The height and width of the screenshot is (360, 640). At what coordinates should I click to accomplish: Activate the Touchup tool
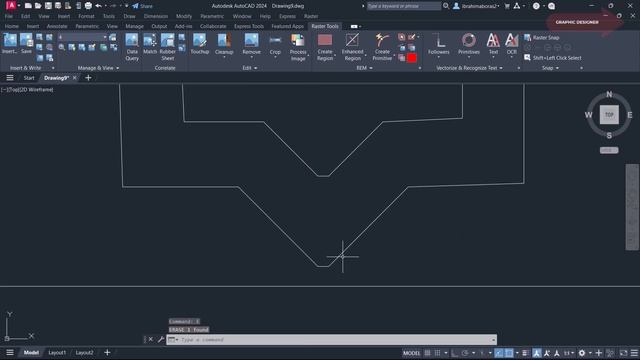[200, 44]
